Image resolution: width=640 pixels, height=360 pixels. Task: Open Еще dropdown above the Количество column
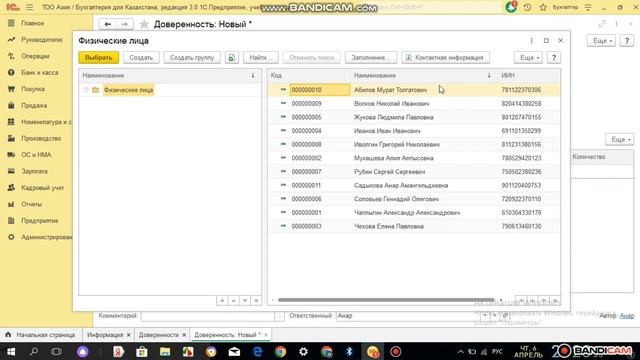tap(620, 139)
